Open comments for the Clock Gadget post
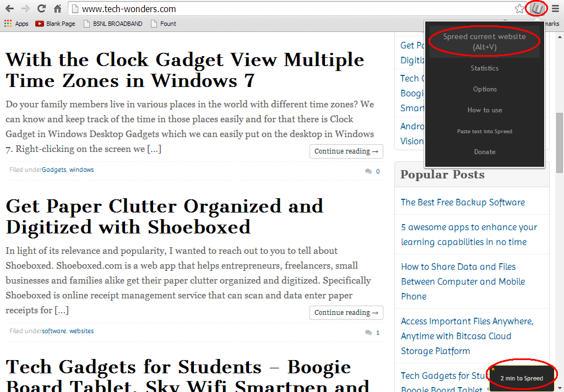The height and width of the screenshot is (392, 564). point(372,171)
